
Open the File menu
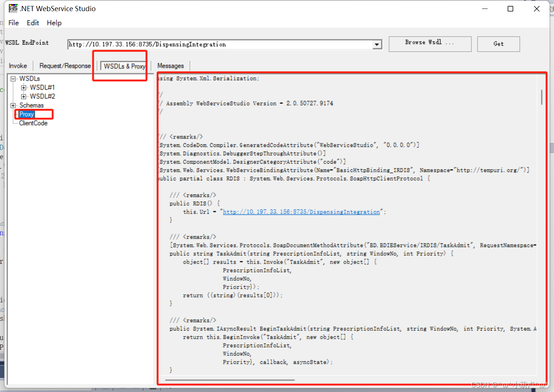[14, 23]
